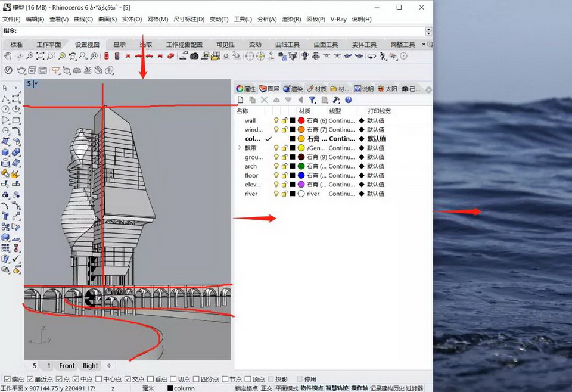Click the camera icon in the view toolbar
Image resolution: width=572 pixels, height=392 pixels.
194,56
